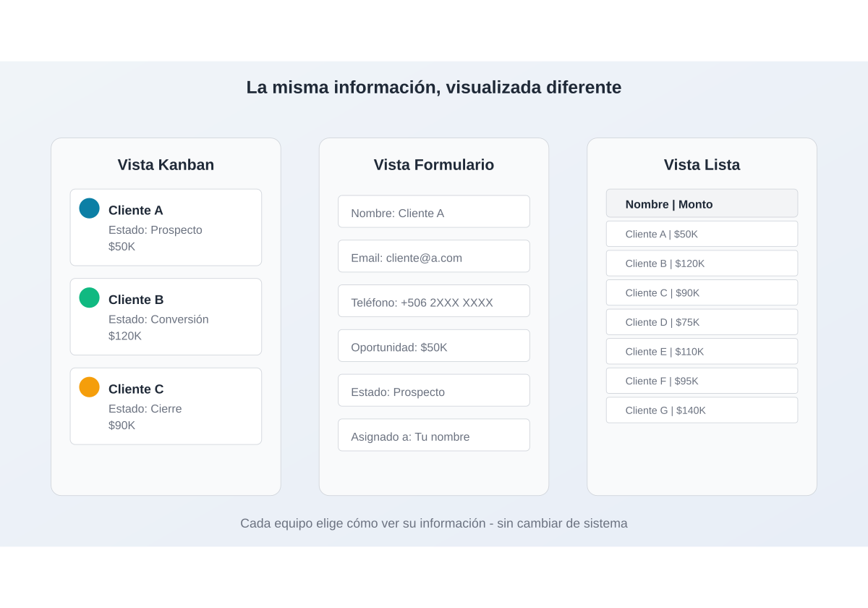Select the Cliente B kanban card
The image size is (868, 608).
click(166, 317)
